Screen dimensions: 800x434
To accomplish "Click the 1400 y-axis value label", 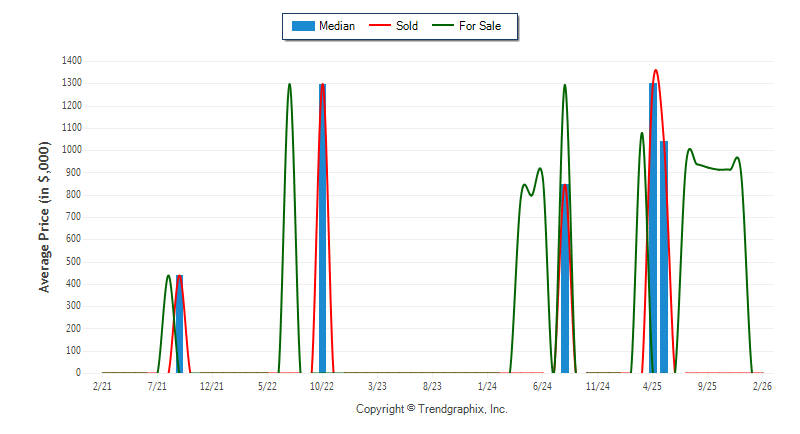I will point(70,61).
